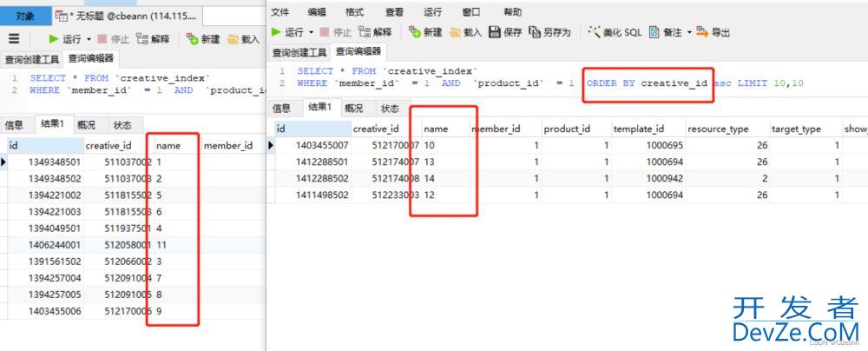Save query as with 另存为
This screenshot has height=351, width=868.
[x=549, y=32]
